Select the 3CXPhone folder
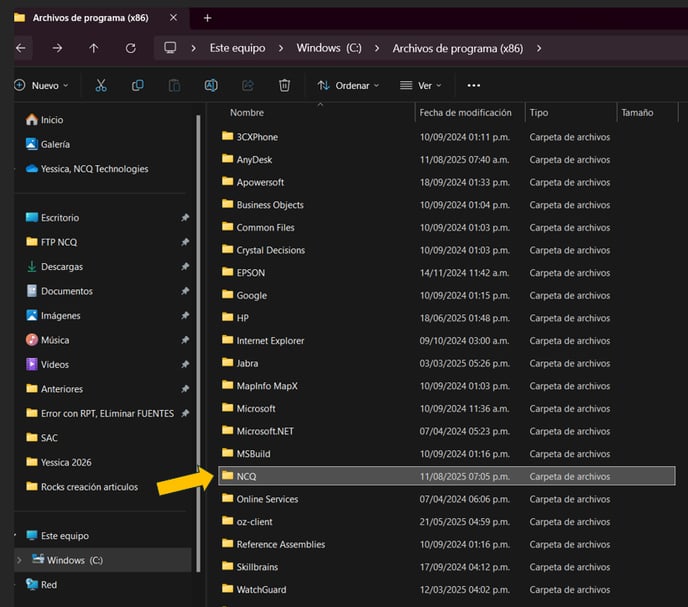This screenshot has width=688, height=607. coord(447,137)
